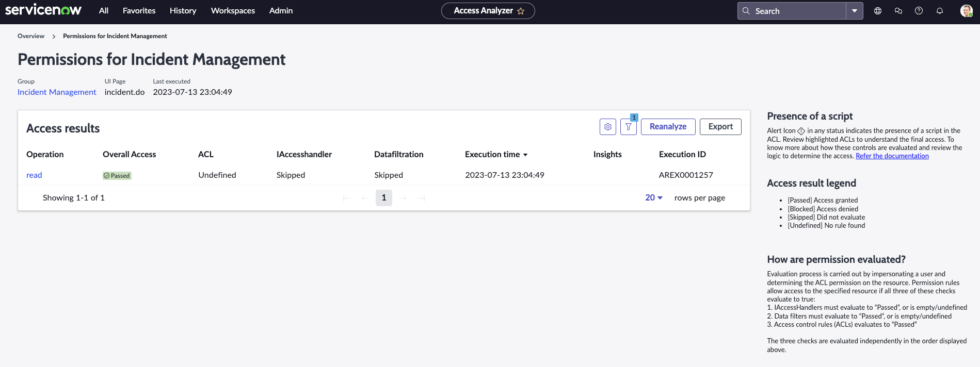
Task: Open the sidebar discussions chat icon
Action: click(x=898, y=11)
